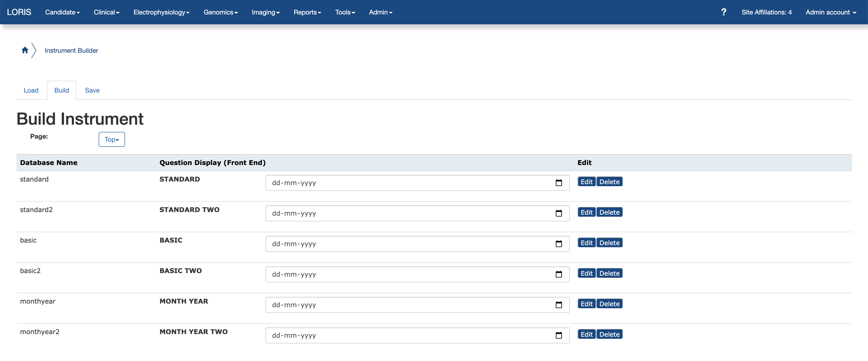This screenshot has width=868, height=361.
Task: Focus the MONTH YEAR date input field
Action: 417,305
